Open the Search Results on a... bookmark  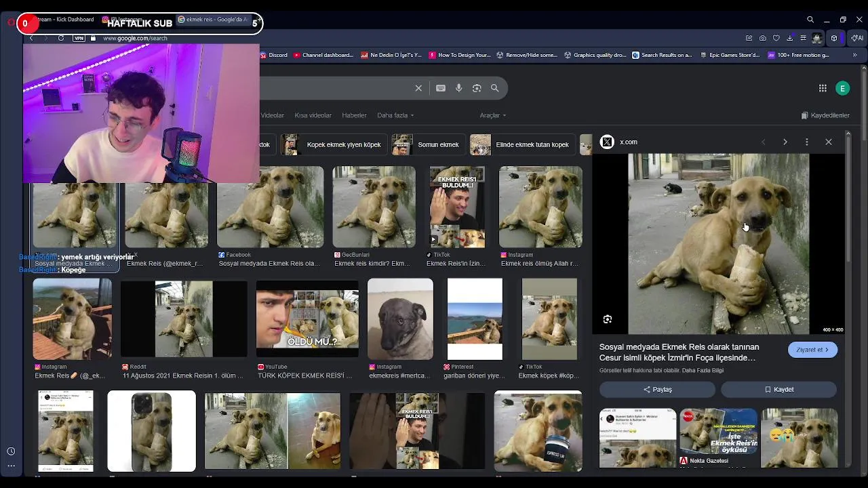pyautogui.click(x=663, y=55)
